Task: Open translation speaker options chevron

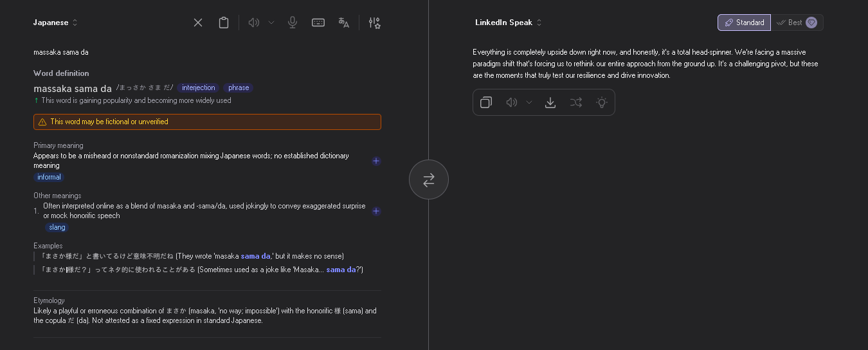Action: coord(529,102)
